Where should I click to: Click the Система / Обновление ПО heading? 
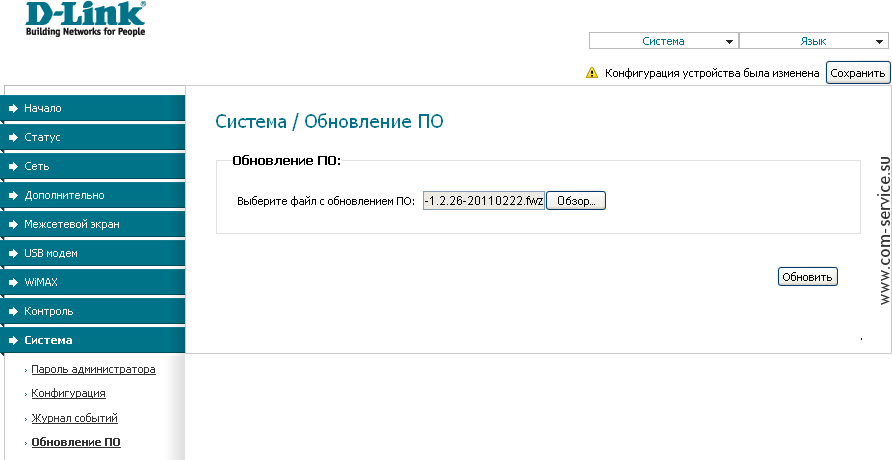coord(329,121)
